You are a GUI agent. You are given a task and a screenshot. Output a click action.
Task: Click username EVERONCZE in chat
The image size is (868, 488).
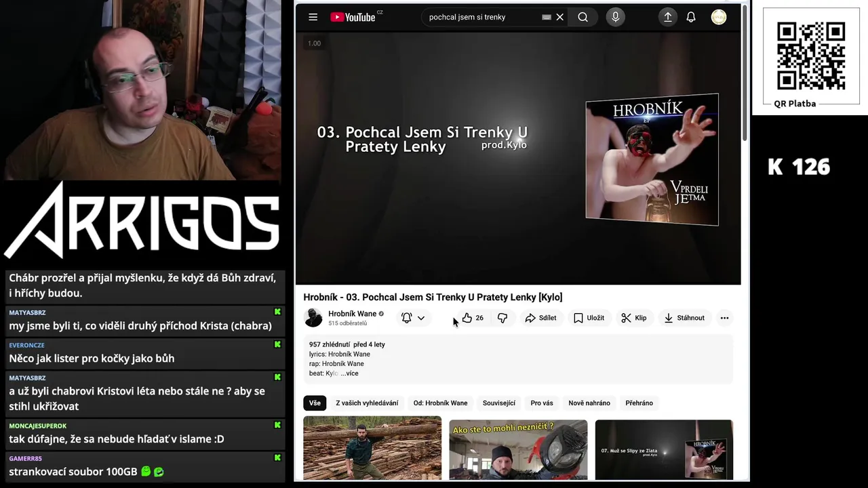26,345
